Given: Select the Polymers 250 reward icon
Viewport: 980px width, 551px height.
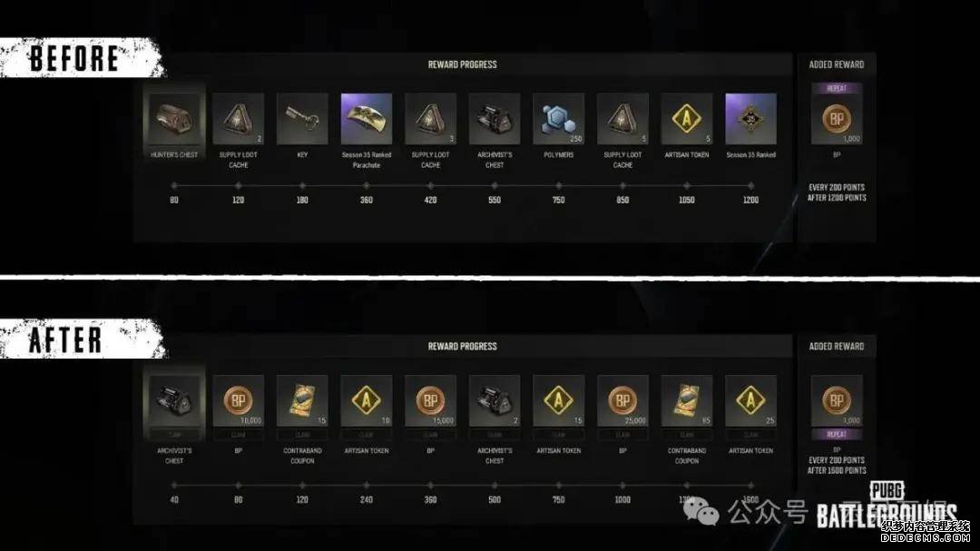Looking at the screenshot, I should pos(558,119).
